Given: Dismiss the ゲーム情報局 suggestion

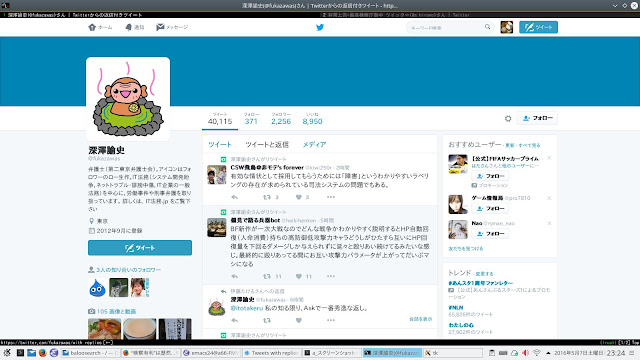Looking at the screenshot, I should coord(549,198).
